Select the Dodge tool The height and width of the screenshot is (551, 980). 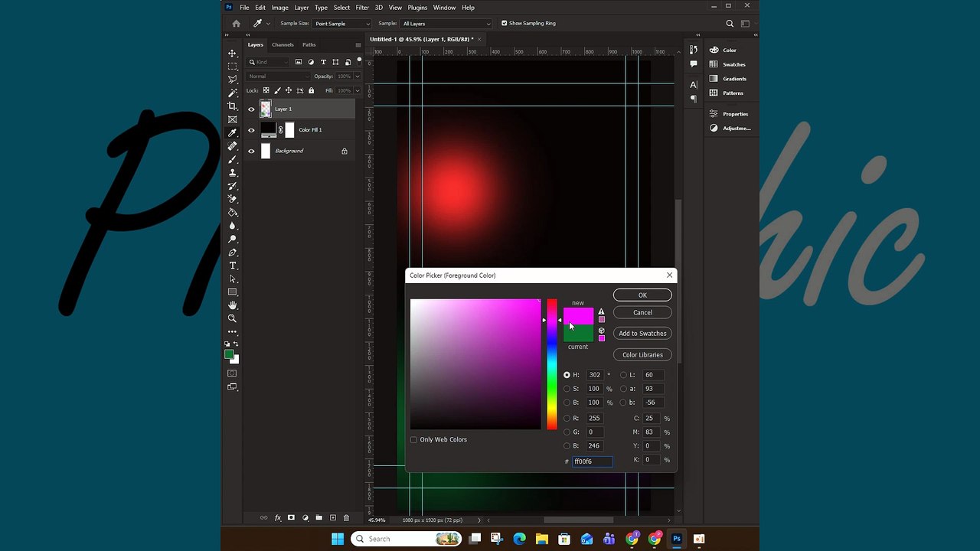click(232, 239)
